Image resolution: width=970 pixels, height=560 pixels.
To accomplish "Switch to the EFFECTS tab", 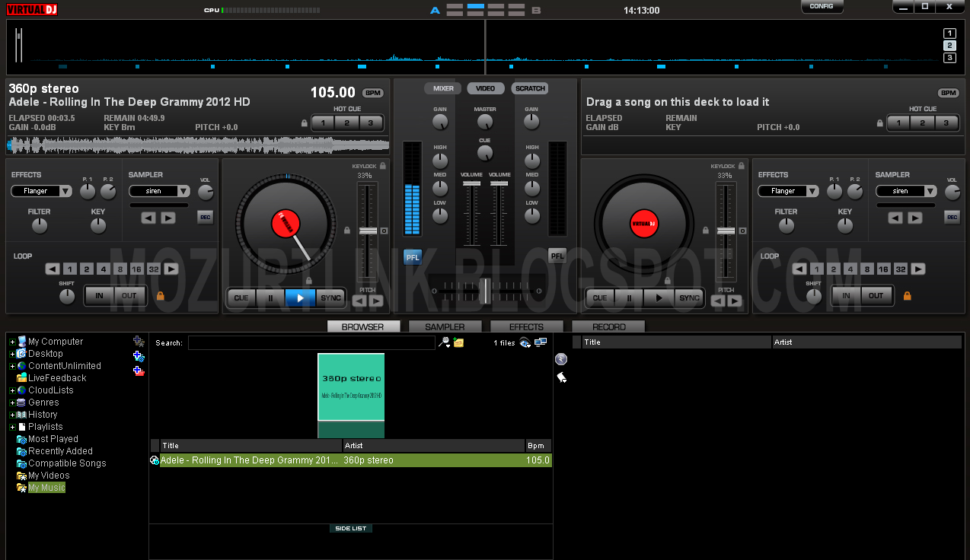I will [x=526, y=326].
